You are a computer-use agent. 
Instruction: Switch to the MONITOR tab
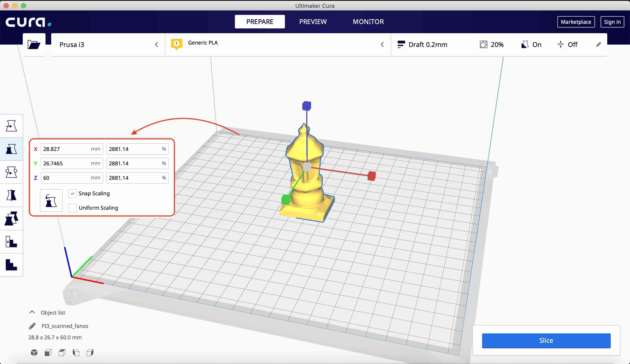368,22
